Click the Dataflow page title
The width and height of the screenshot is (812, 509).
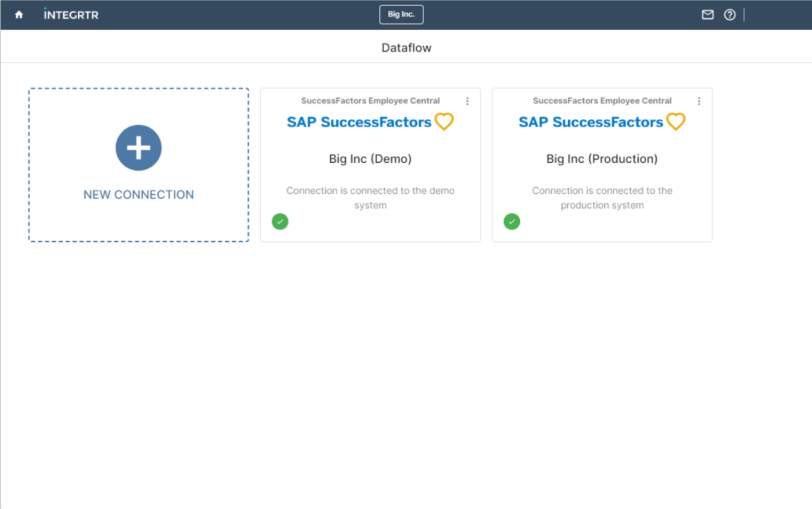click(x=406, y=48)
